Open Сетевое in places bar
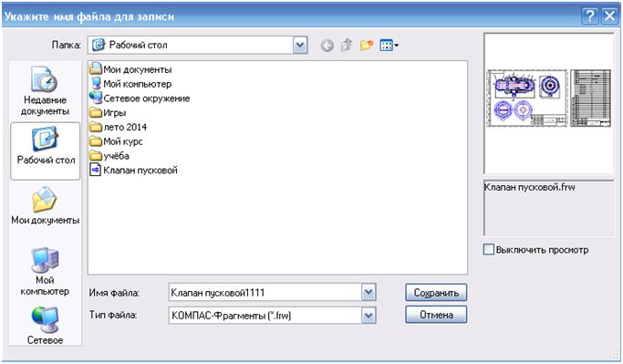 (x=45, y=325)
